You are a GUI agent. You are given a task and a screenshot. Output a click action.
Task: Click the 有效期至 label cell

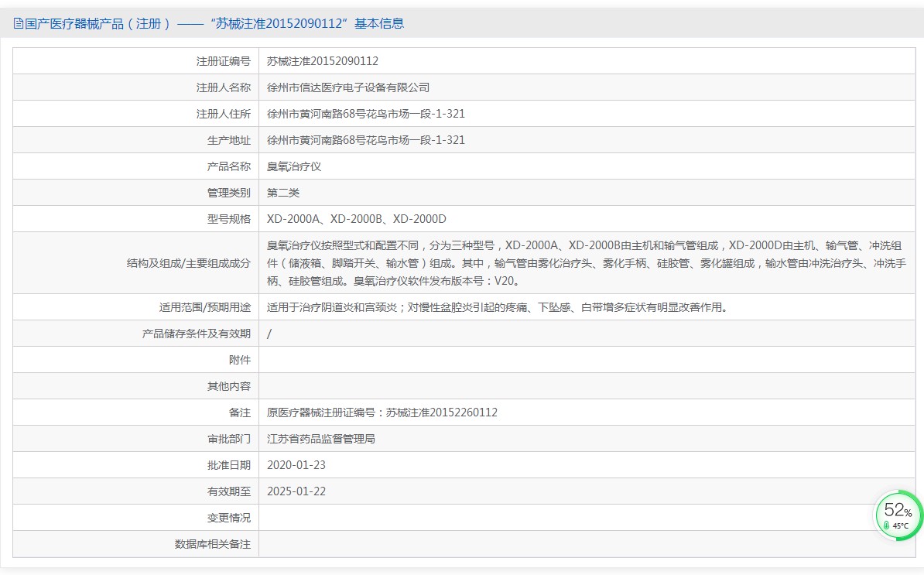tap(136, 491)
